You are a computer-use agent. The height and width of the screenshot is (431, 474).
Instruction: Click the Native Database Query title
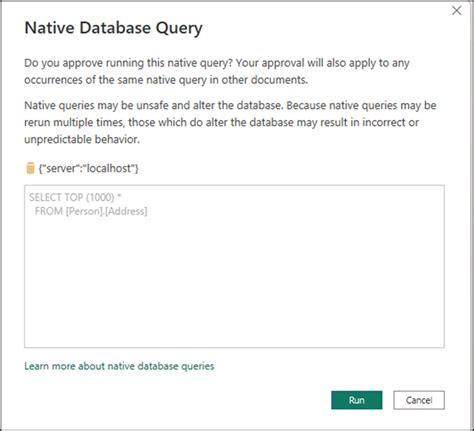pyautogui.click(x=113, y=28)
